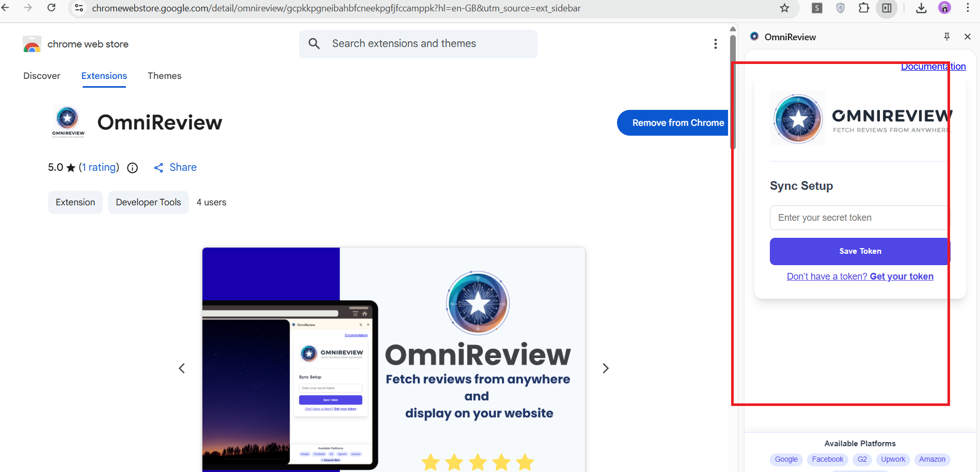Click the Save Token button

(x=860, y=251)
